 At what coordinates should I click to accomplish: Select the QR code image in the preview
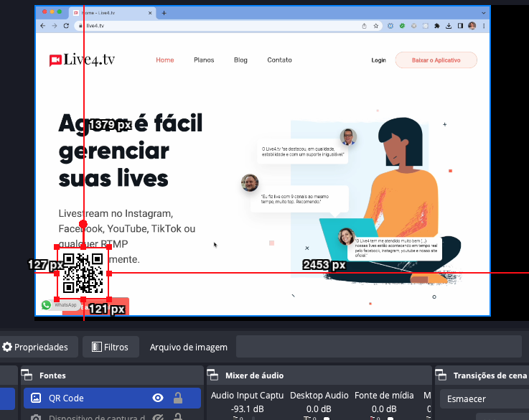(83, 274)
